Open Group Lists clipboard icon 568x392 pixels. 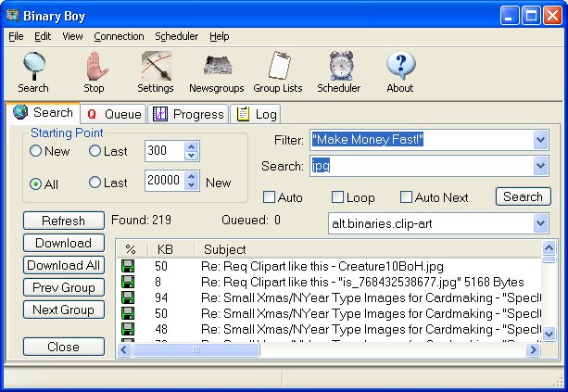pyautogui.click(x=279, y=66)
